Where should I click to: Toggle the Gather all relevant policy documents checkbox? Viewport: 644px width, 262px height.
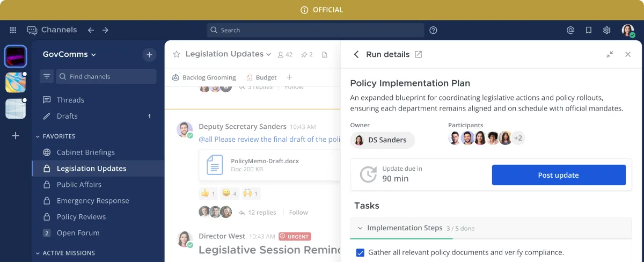pos(360,252)
